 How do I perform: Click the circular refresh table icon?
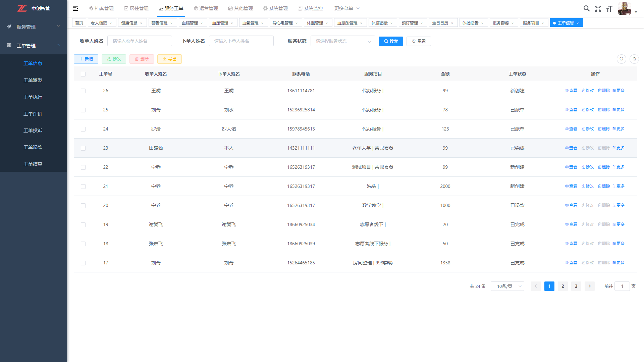[634, 59]
